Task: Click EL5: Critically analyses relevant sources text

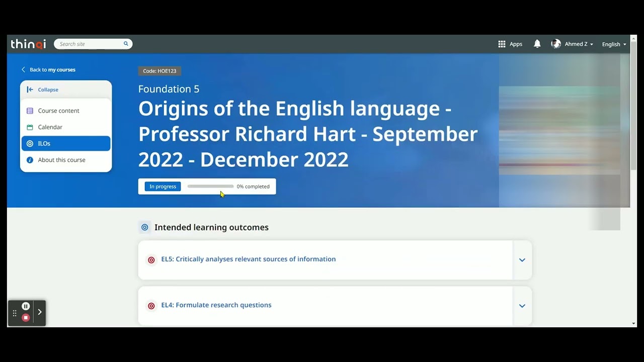Action: tap(249, 259)
